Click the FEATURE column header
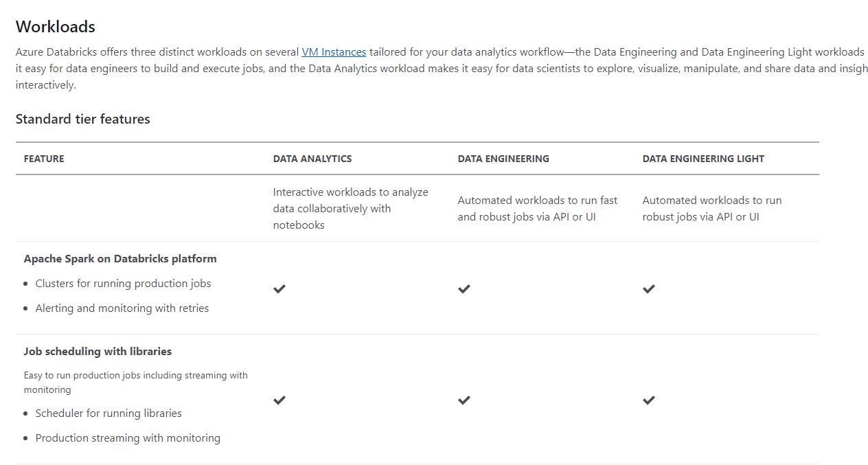Viewport: 868px width, 465px height. click(44, 159)
